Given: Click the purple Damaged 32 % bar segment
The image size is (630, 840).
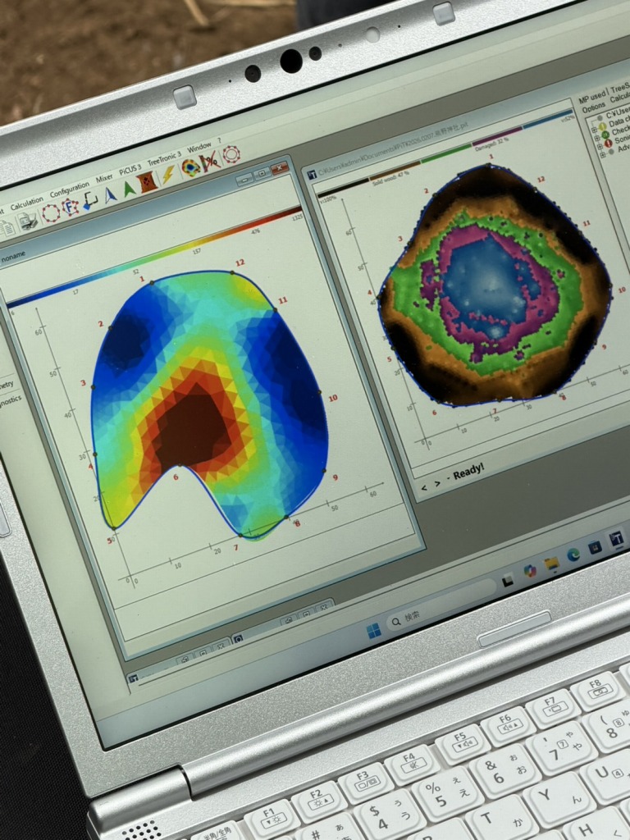Looking at the screenshot, I should [496, 137].
